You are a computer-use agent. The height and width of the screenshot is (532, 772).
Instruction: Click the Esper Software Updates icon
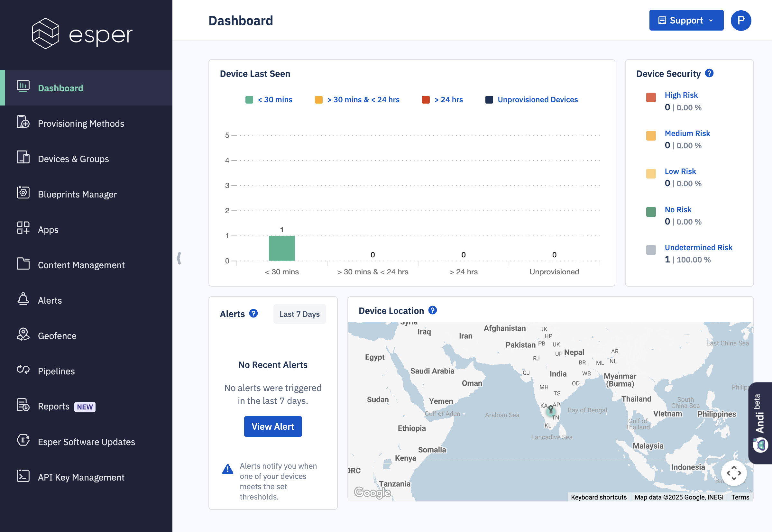click(x=23, y=440)
